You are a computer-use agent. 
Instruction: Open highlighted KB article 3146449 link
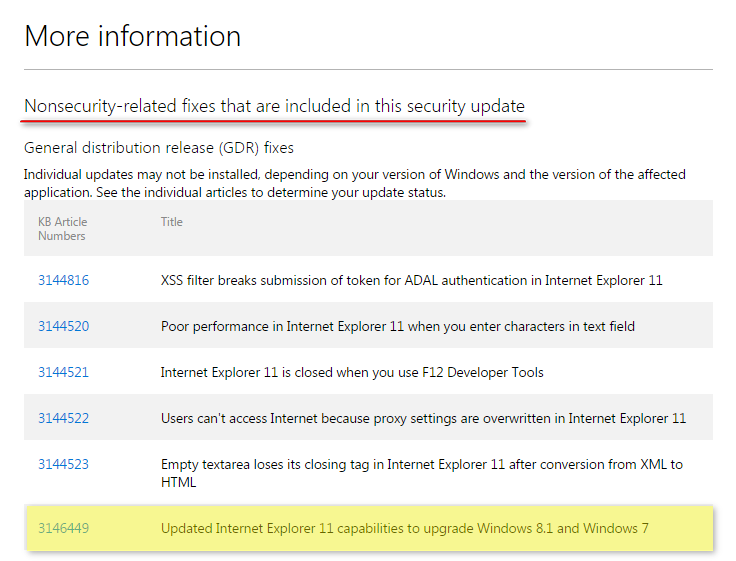63,528
